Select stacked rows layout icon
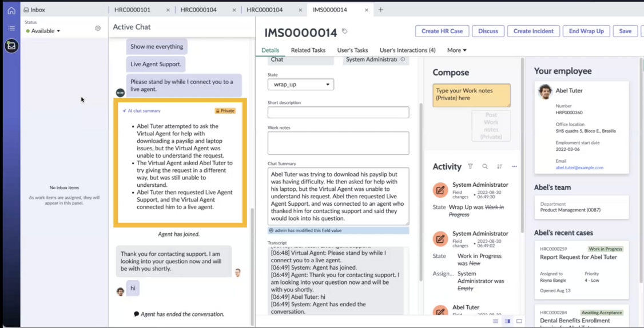The image size is (644, 328). [496, 321]
